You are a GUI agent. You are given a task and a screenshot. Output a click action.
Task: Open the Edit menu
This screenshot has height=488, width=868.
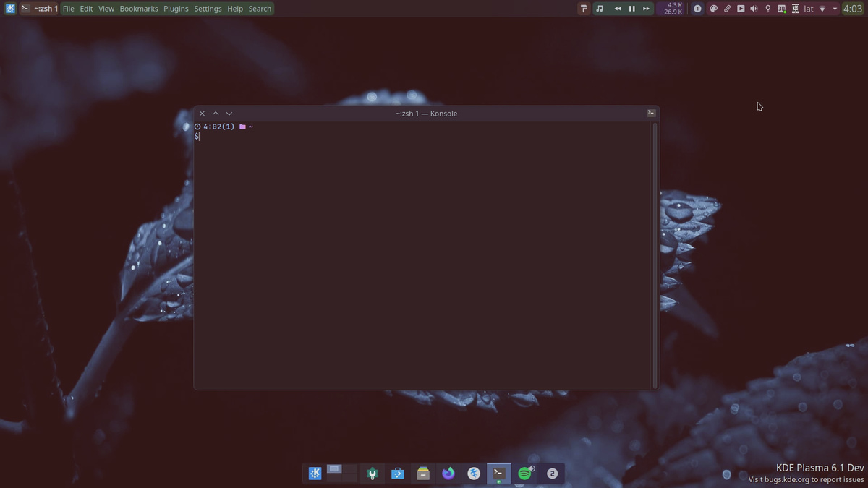(x=86, y=9)
